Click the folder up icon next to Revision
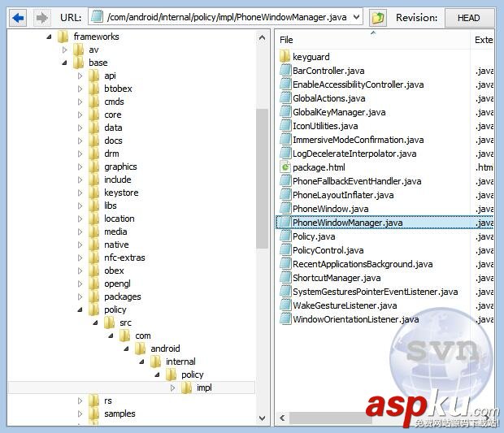The width and height of the screenshot is (504, 433). [x=378, y=18]
